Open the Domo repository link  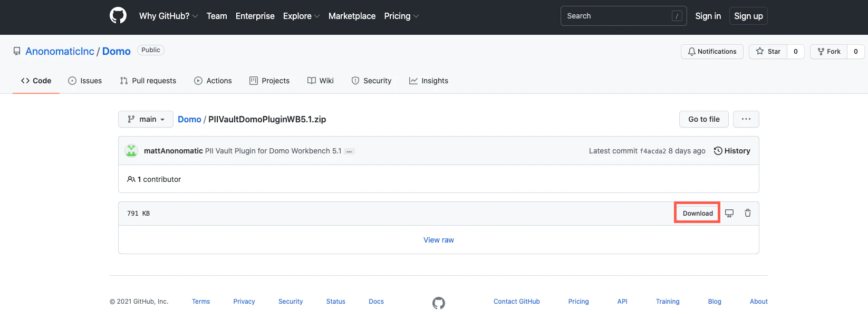point(117,51)
